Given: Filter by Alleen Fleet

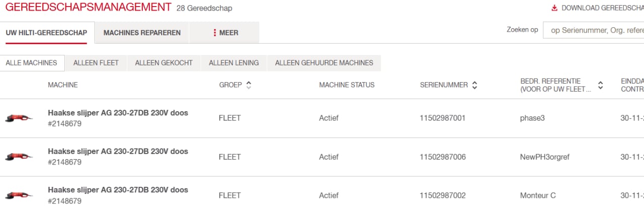Looking at the screenshot, I should coord(96,63).
